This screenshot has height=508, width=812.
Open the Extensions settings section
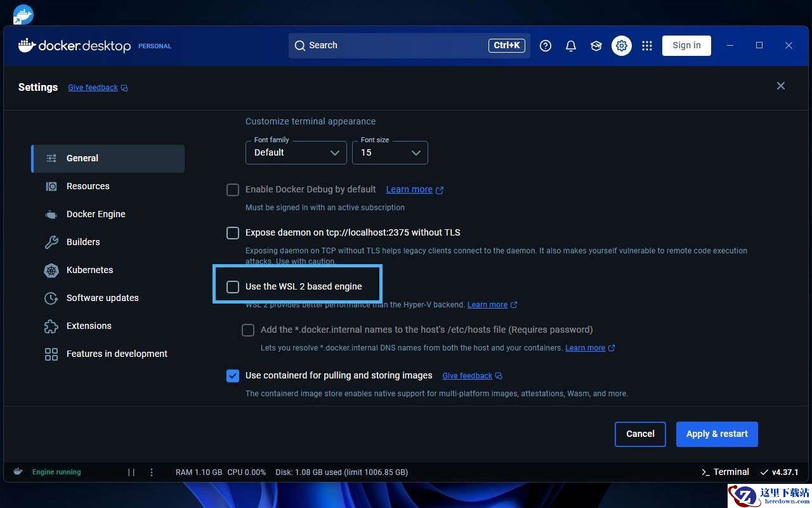coord(108,326)
